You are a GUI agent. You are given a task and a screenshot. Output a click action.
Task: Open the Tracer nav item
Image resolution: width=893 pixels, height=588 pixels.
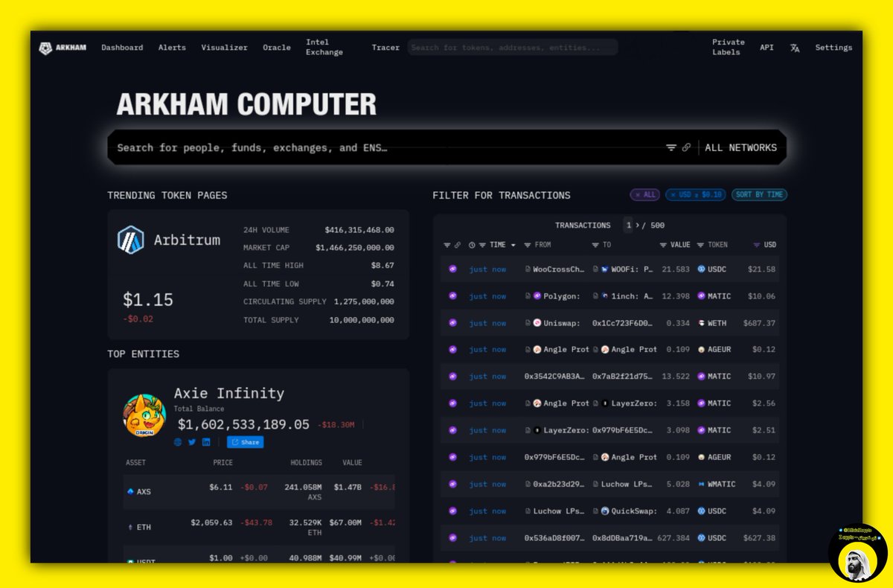pos(385,48)
